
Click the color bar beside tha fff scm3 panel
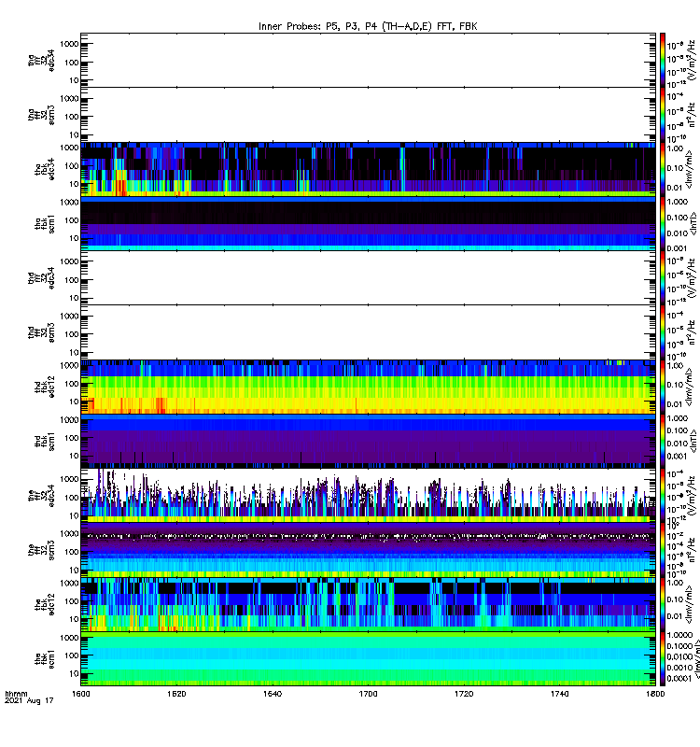[663, 115]
